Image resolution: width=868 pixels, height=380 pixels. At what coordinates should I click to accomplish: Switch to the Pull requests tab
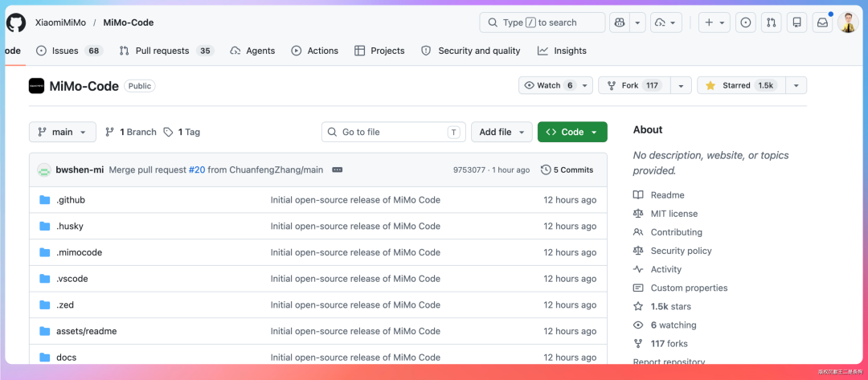(x=166, y=51)
